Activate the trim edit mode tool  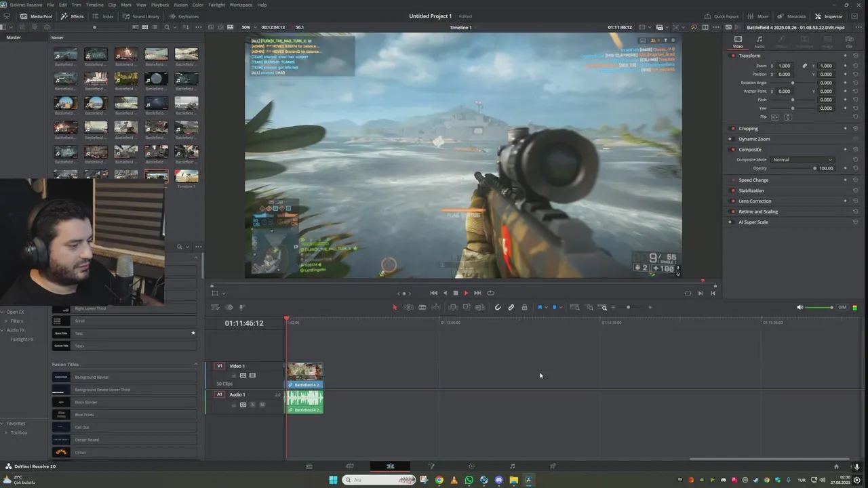click(x=409, y=307)
